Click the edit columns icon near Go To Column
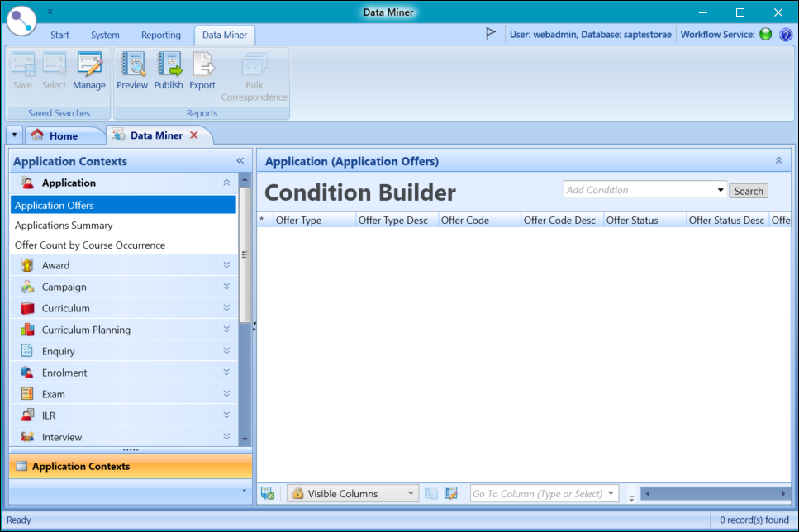Image resolution: width=799 pixels, height=532 pixels. (451, 492)
